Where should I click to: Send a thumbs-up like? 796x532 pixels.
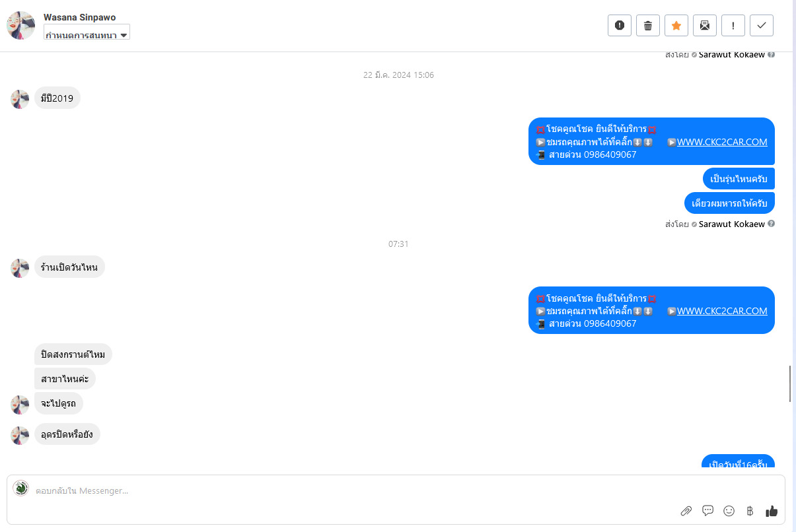[771, 511]
